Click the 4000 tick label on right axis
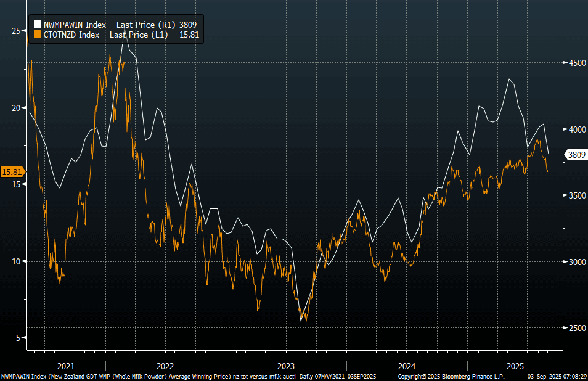The width and height of the screenshot is (588, 381). click(x=577, y=129)
